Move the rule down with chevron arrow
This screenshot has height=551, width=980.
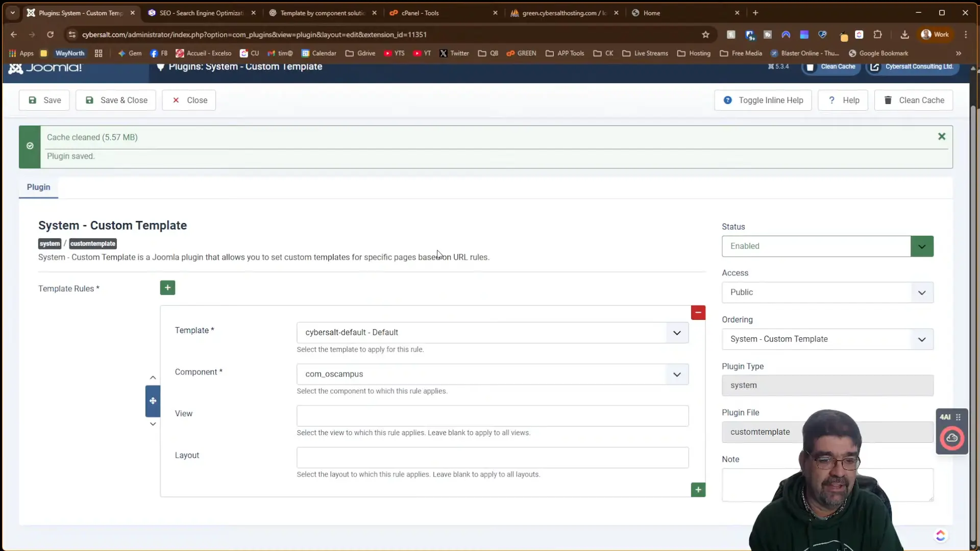[x=153, y=424]
